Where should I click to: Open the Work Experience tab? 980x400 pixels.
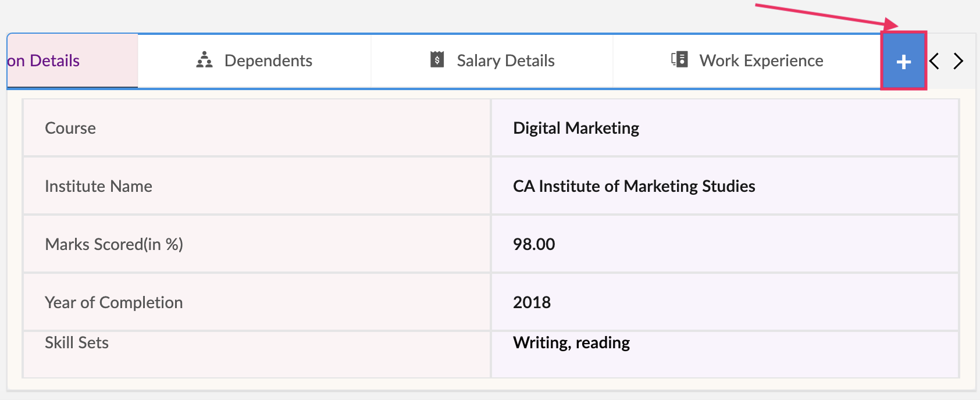point(761,60)
